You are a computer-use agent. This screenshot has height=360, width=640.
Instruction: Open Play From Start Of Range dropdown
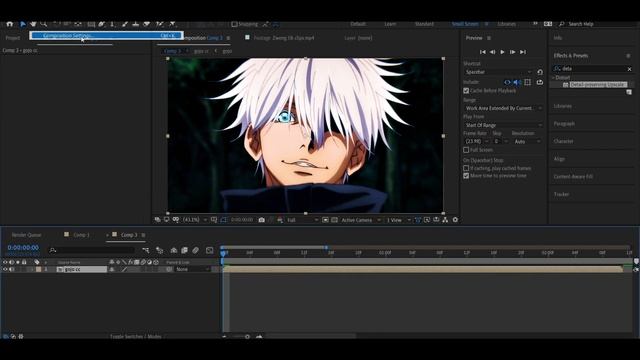click(504, 125)
